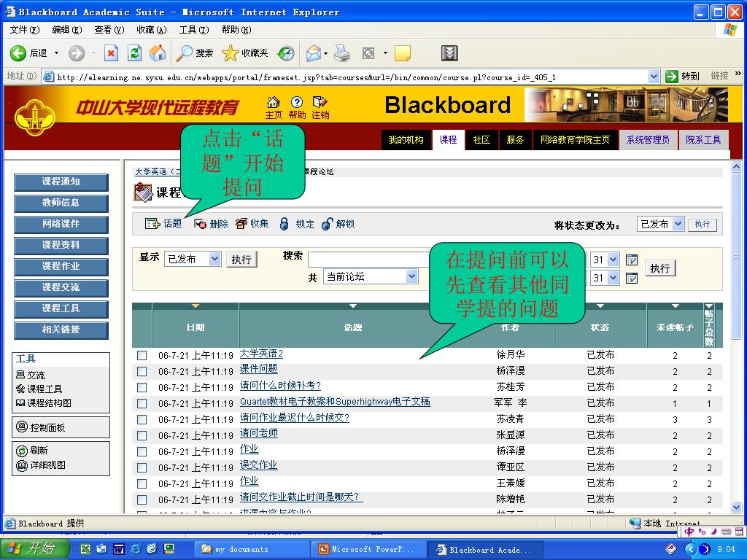Viewport: 747px width, 560px height.
Task: Check the box for 大学英语2 thread
Action: click(142, 355)
